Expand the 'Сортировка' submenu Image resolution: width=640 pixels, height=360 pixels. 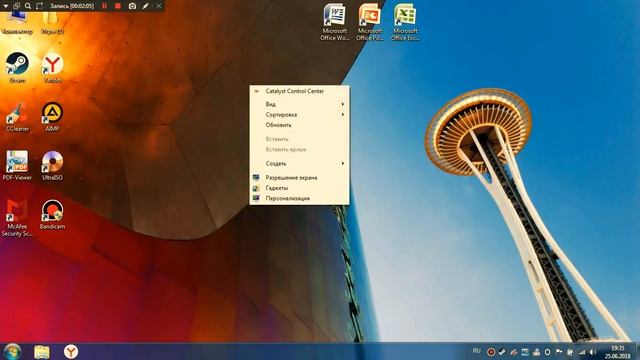tap(299, 115)
